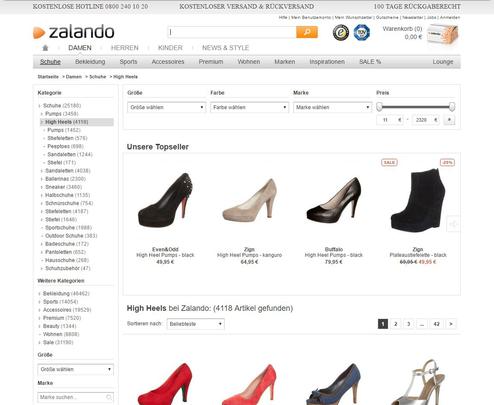Apply the price range filter arrow button

click(449, 120)
